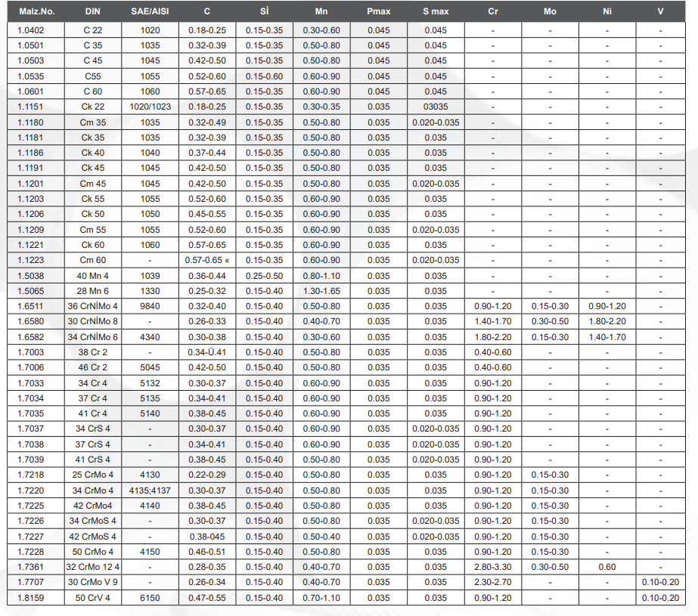Click the SAE/AISI column header

tap(150, 13)
